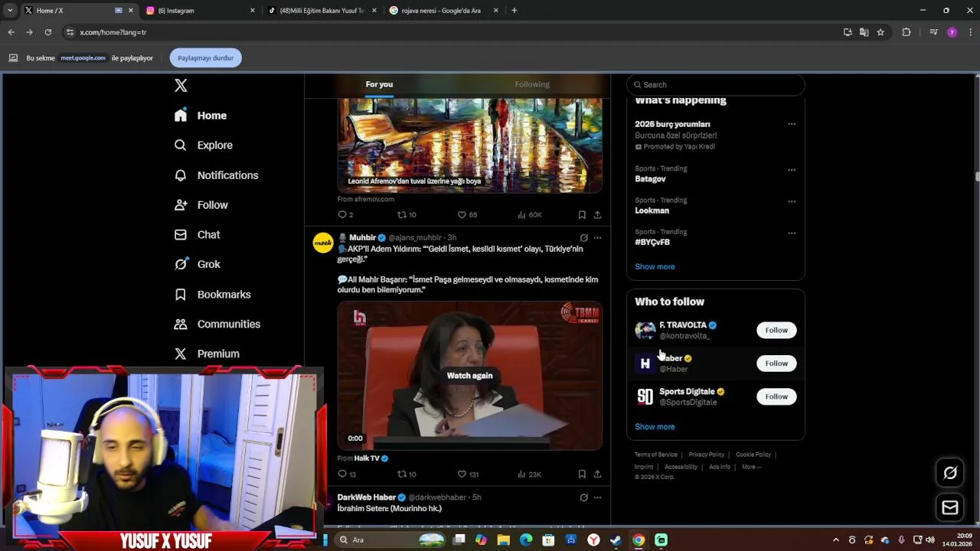The width and height of the screenshot is (980, 551).
Task: Open Privacy Policy link
Action: tap(707, 455)
